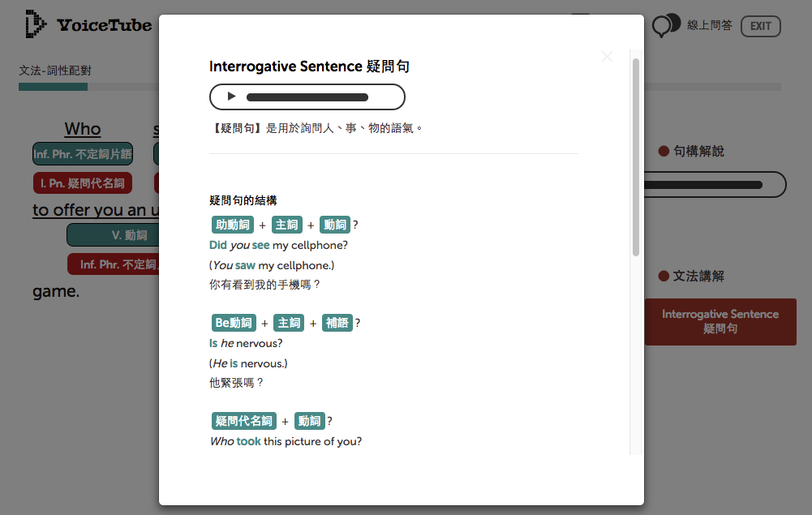The width and height of the screenshot is (812, 515).
Task: Click the modal audio progress bar
Action: 307,97
